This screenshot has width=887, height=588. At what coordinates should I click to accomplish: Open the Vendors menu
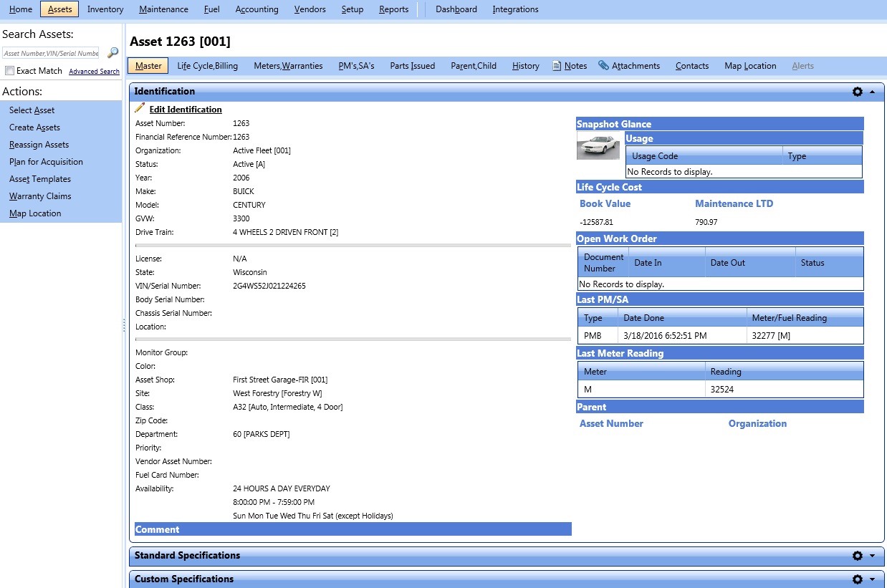[x=310, y=9]
